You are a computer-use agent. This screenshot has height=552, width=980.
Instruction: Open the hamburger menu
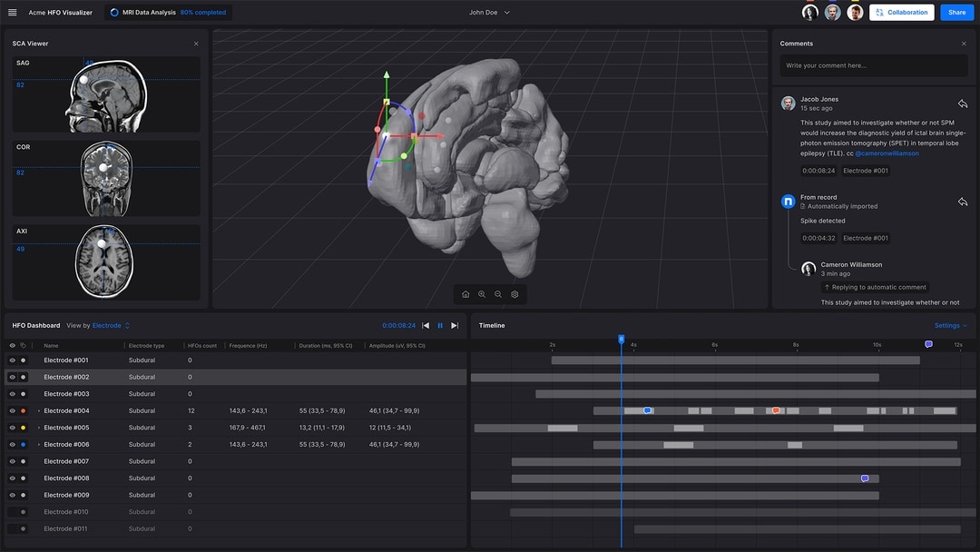(x=13, y=13)
